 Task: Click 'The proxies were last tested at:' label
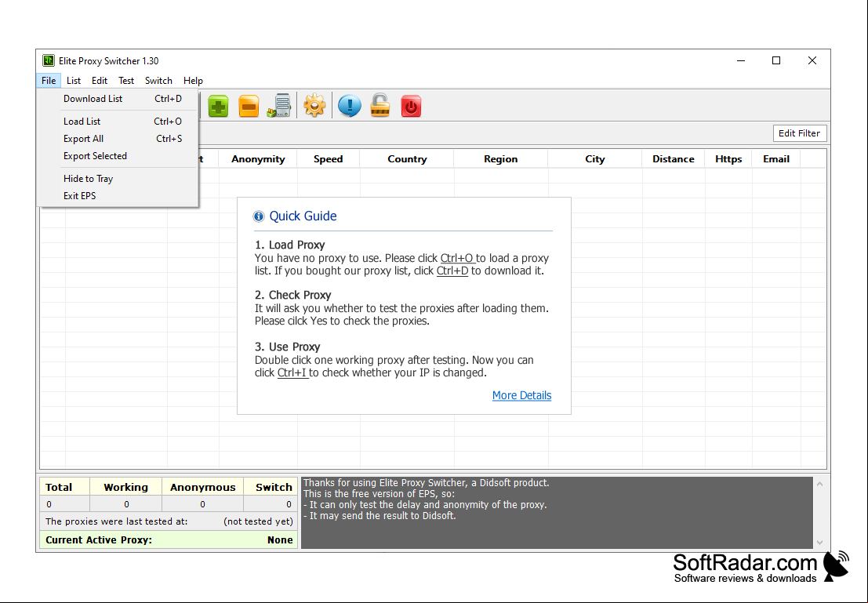tap(116, 521)
